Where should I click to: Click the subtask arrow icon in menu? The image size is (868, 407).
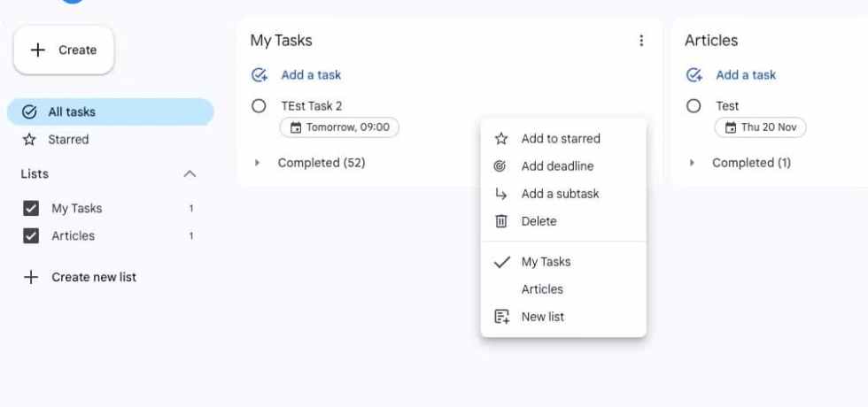501,194
